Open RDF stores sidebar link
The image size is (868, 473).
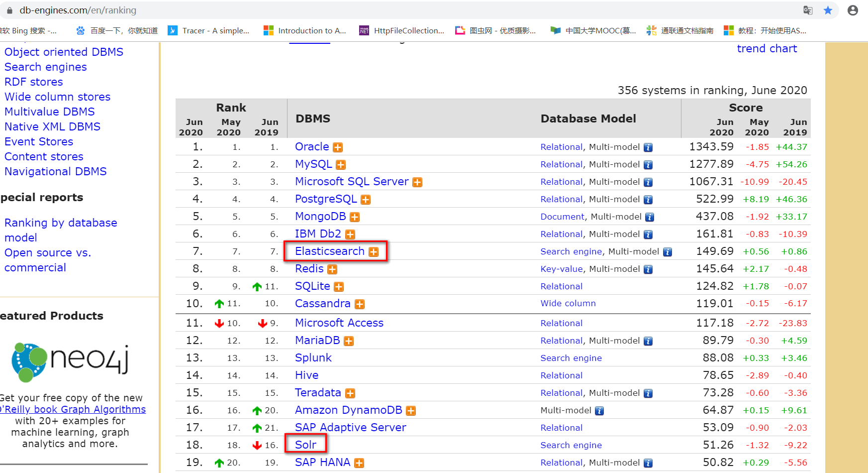pyautogui.click(x=34, y=82)
